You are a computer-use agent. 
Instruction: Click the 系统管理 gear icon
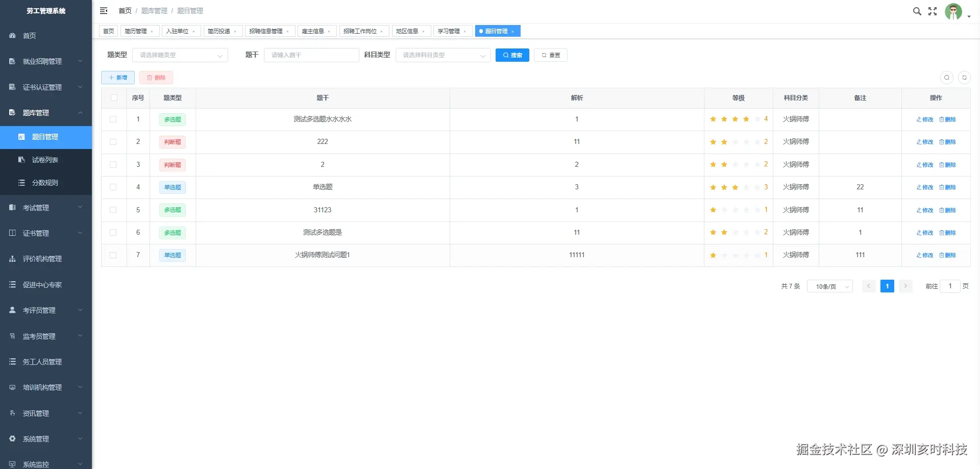(12, 439)
